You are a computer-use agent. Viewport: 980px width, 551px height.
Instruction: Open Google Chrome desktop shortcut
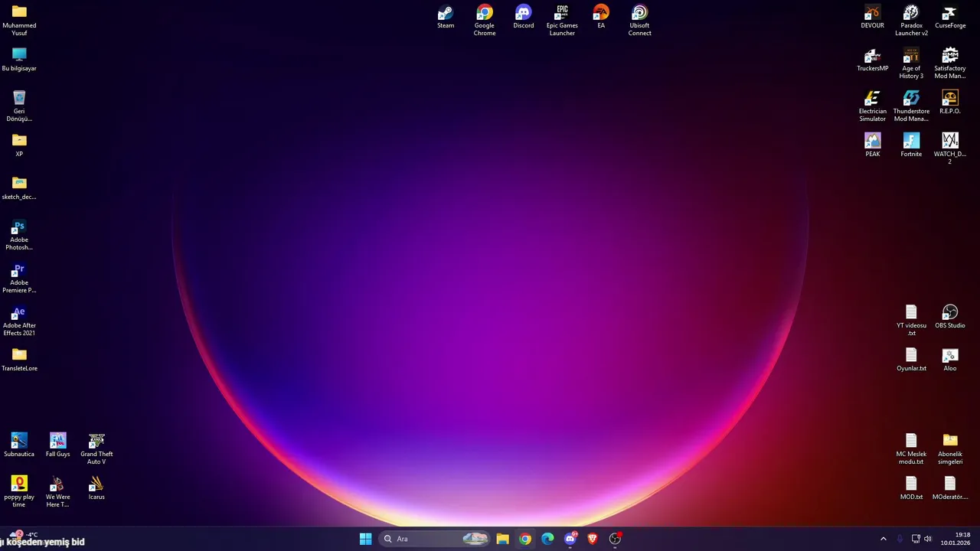(x=485, y=21)
